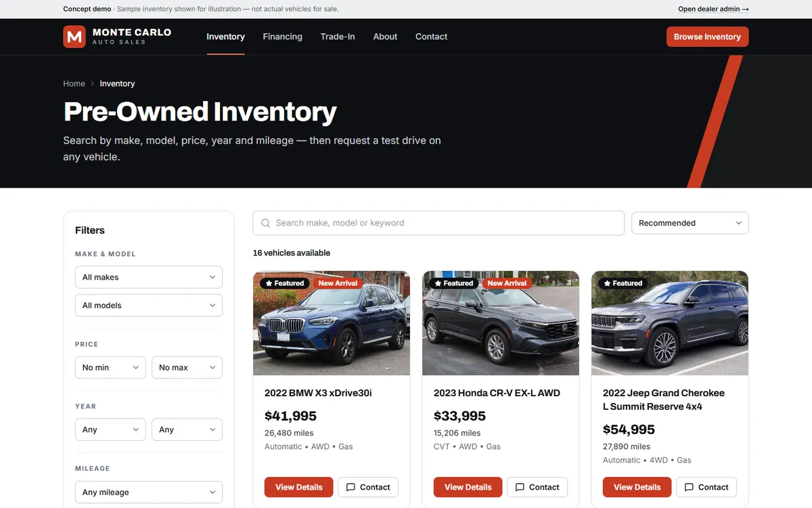This screenshot has height=508, width=812.
Task: Click the Monte Carlo M logo icon
Action: 74,37
